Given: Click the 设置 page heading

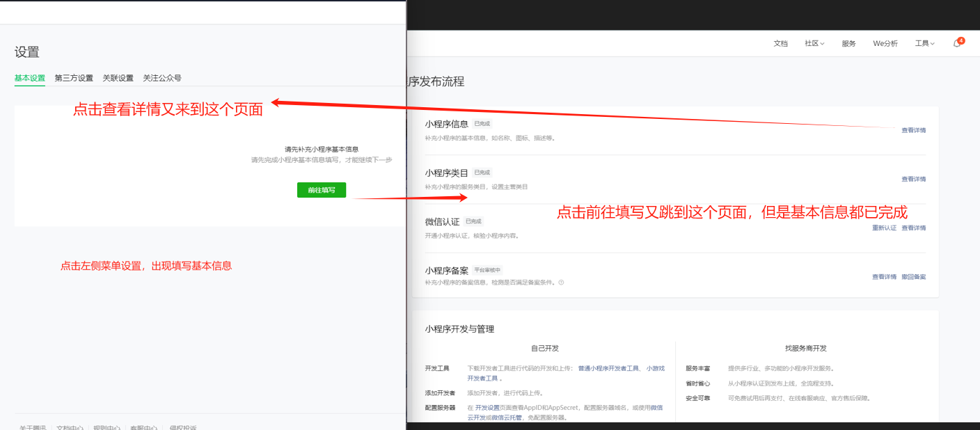Looking at the screenshot, I should pyautogui.click(x=27, y=52).
